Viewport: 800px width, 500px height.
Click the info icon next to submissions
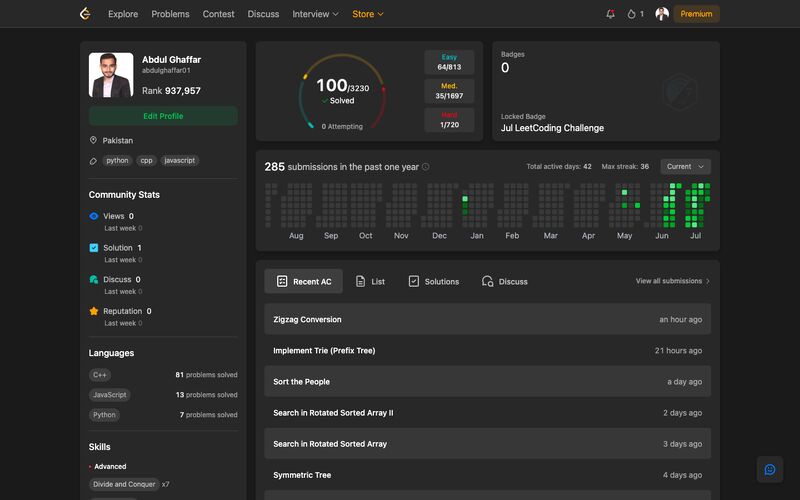coord(426,167)
